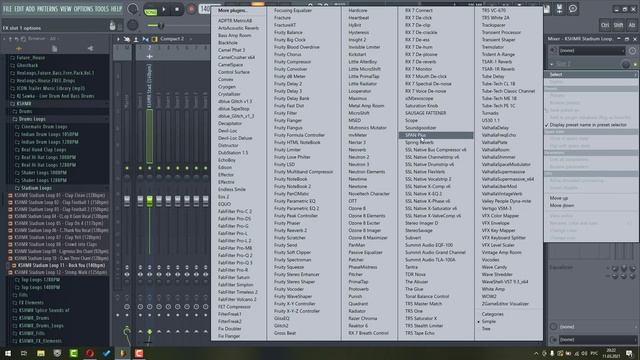Click the chat bubble icon in top toolbar
This screenshot has height=360, width=640.
tap(573, 9)
